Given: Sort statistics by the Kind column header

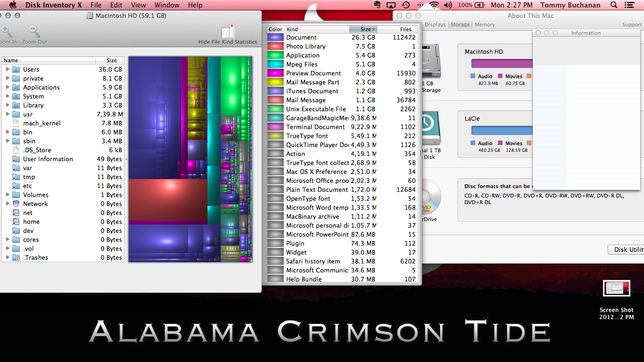Looking at the screenshot, I should tap(317, 29).
